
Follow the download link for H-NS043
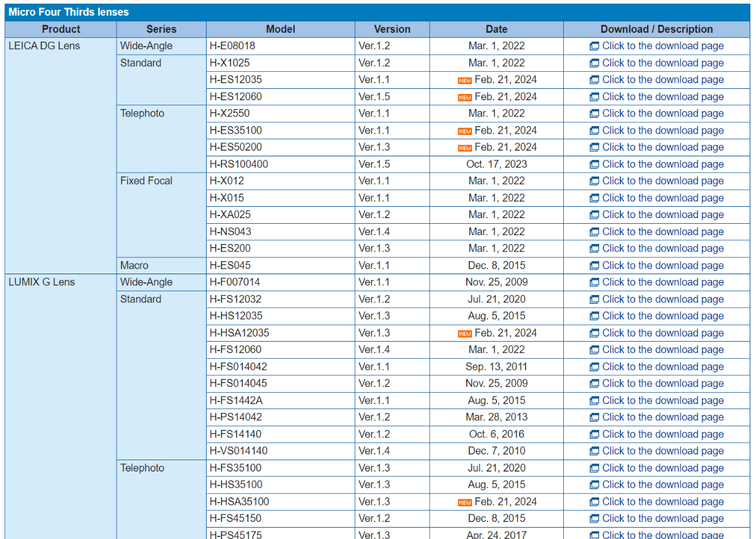click(663, 231)
